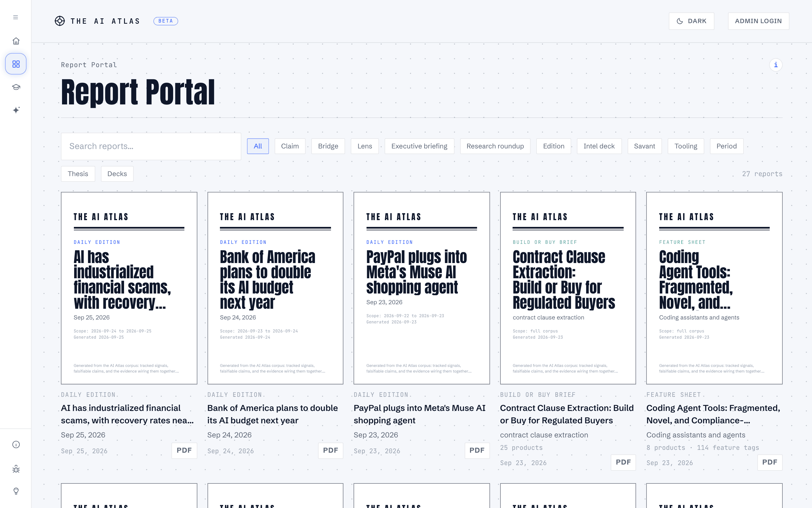
Task: Select the grid Report Portal sidebar icon
Action: coord(16,64)
